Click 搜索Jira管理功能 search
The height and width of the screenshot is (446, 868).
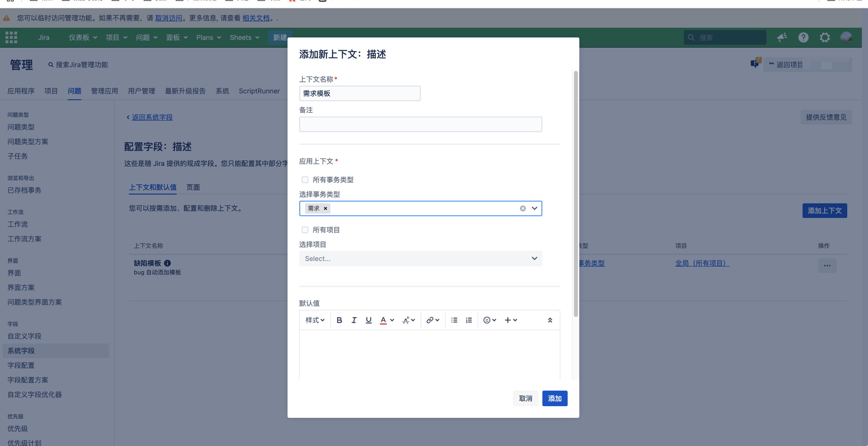78,65
